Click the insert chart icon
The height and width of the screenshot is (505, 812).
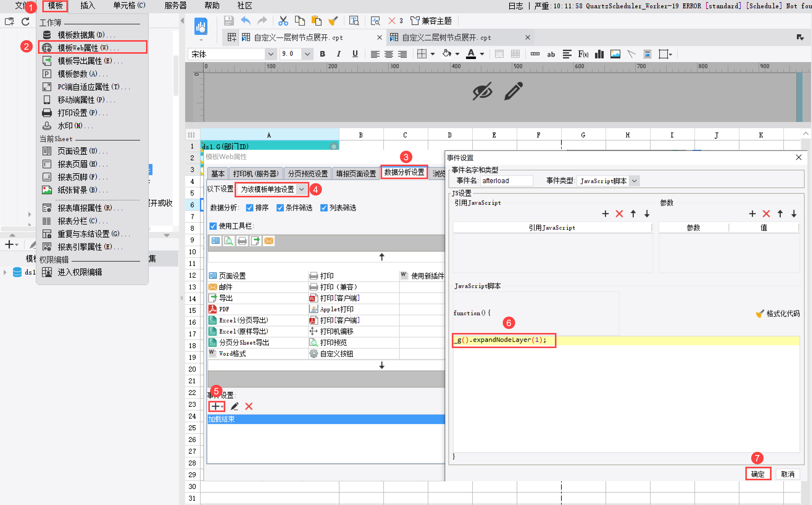tap(599, 54)
